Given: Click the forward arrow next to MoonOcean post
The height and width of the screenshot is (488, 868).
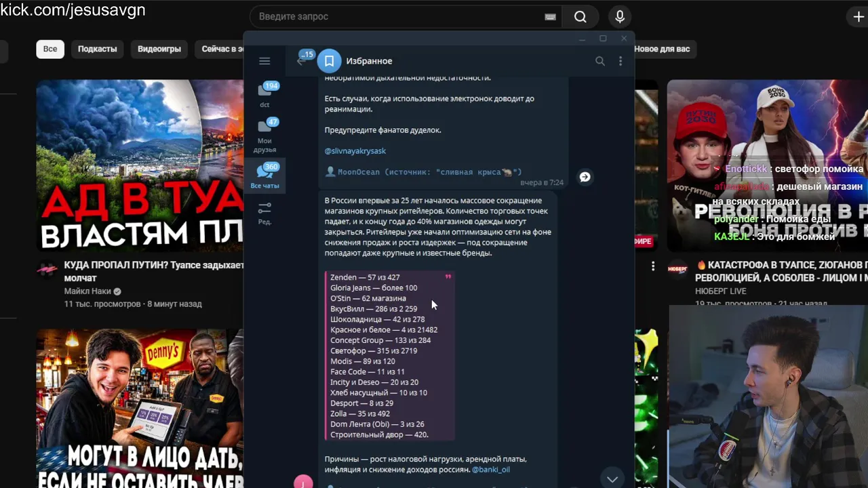Looking at the screenshot, I should 585,177.
